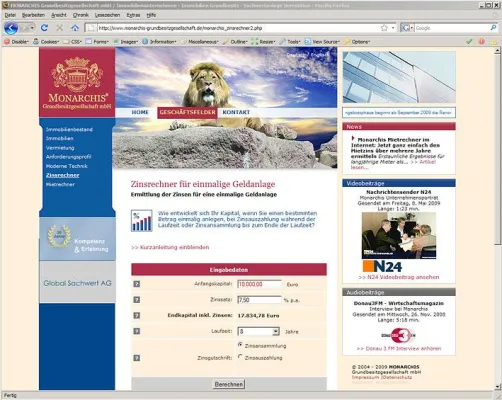Open the Miscellaneous developer toolbar menu

click(x=200, y=42)
